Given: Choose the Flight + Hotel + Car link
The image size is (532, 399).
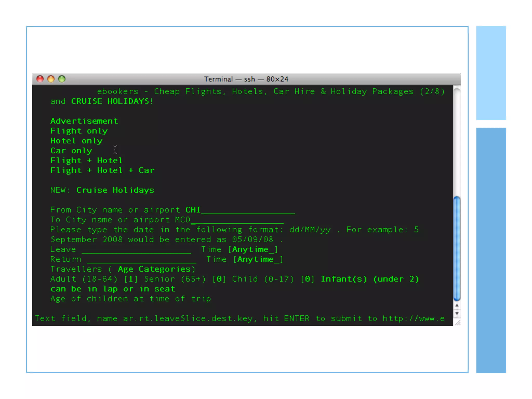Looking at the screenshot, I should pos(102,171).
